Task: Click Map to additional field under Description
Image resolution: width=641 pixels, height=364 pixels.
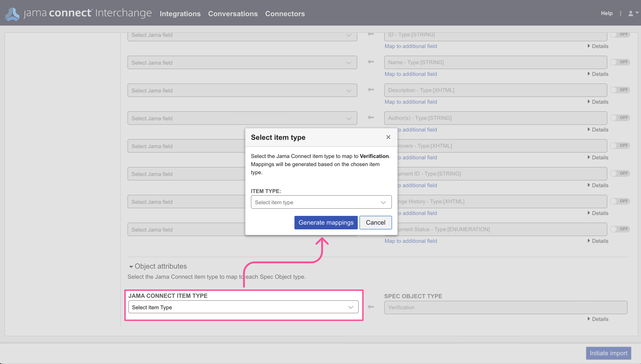Action: (x=411, y=102)
